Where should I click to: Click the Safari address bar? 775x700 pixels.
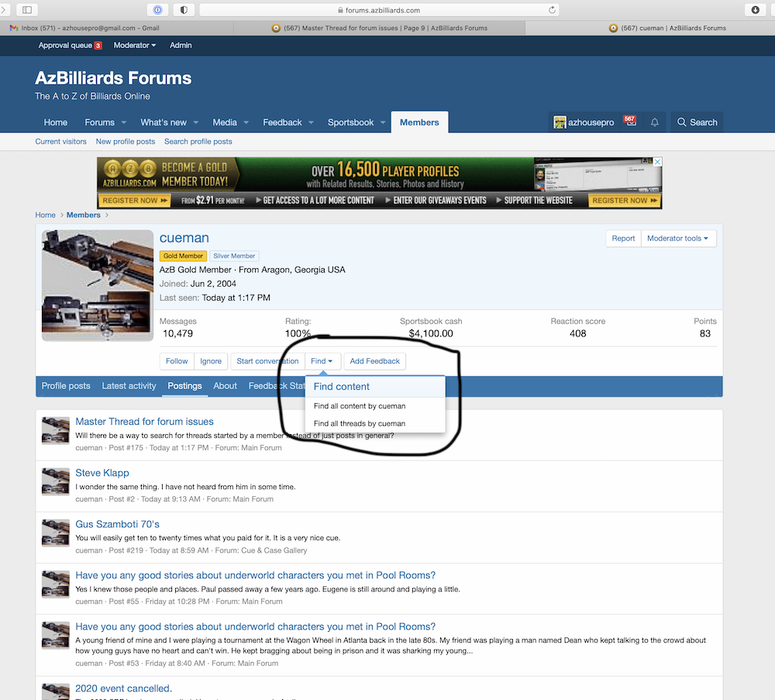[x=379, y=10]
